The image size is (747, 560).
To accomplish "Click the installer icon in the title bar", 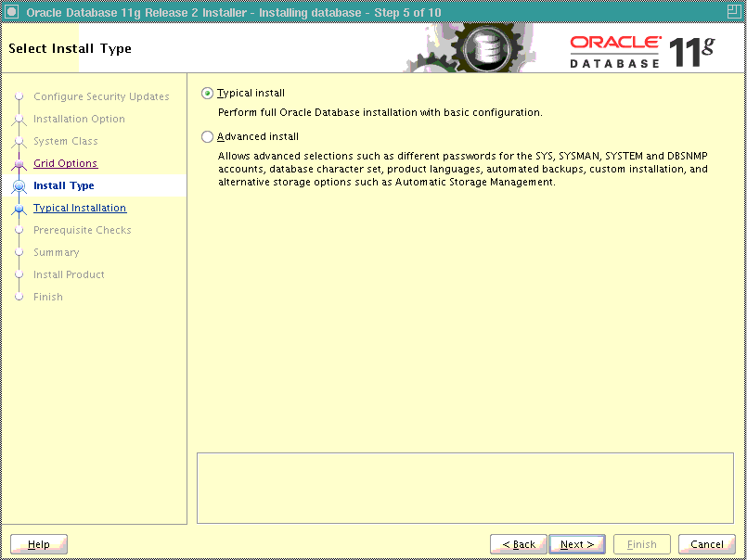I will (x=10, y=11).
